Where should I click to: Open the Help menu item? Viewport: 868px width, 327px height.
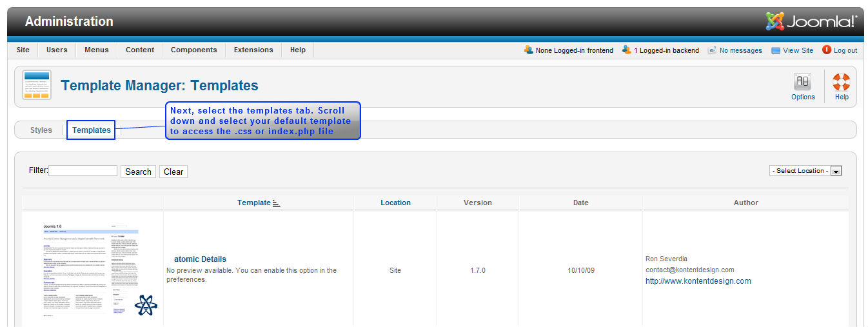[298, 50]
